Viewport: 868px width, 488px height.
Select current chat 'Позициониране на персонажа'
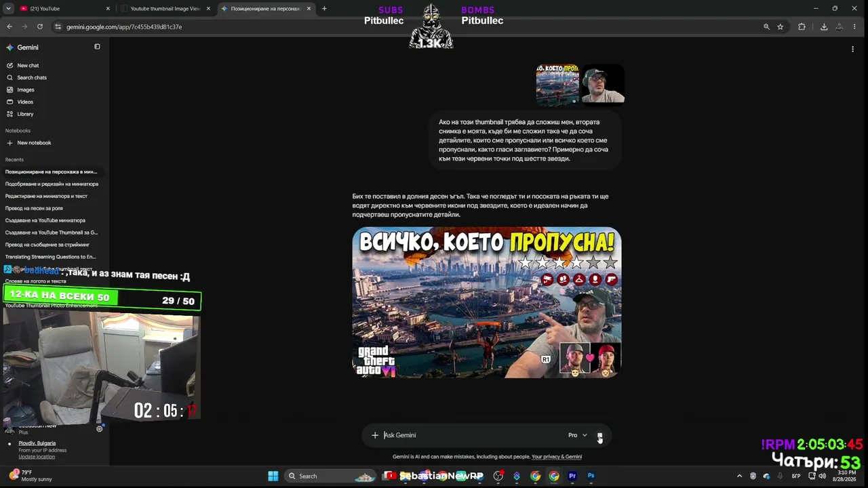point(52,172)
